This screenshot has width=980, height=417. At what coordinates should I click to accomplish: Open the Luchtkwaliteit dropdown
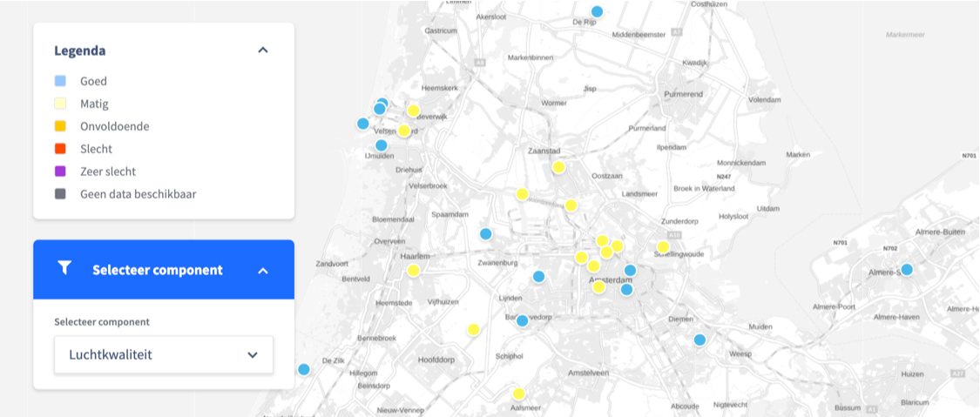164,355
